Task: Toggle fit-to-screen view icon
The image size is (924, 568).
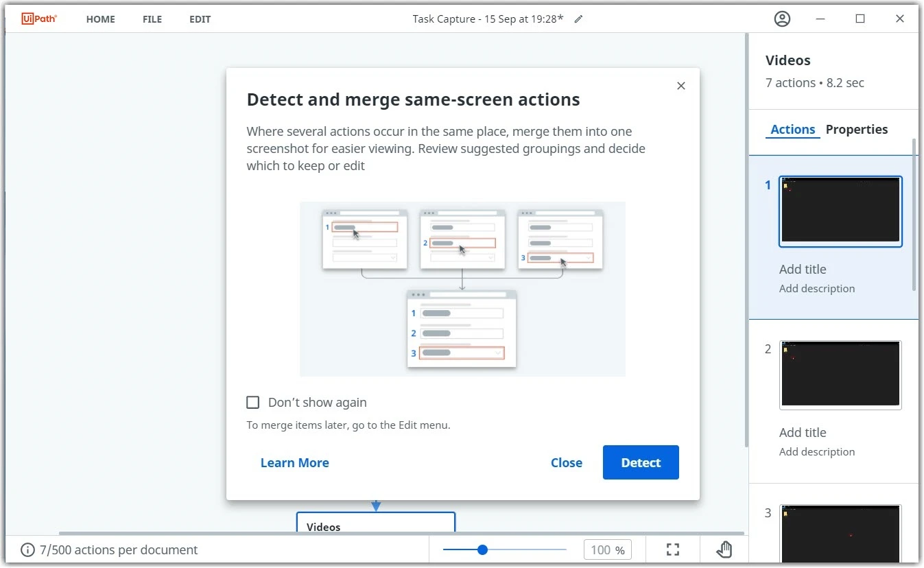Action: [x=673, y=549]
